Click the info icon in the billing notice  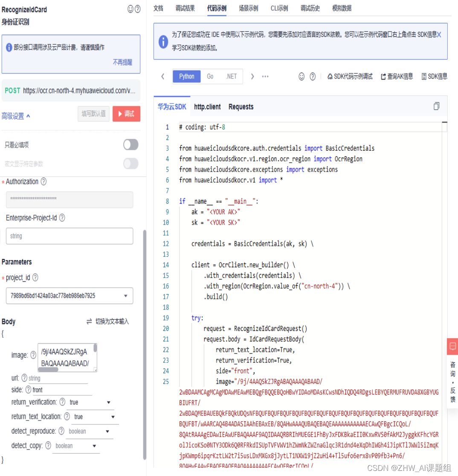coord(9,47)
